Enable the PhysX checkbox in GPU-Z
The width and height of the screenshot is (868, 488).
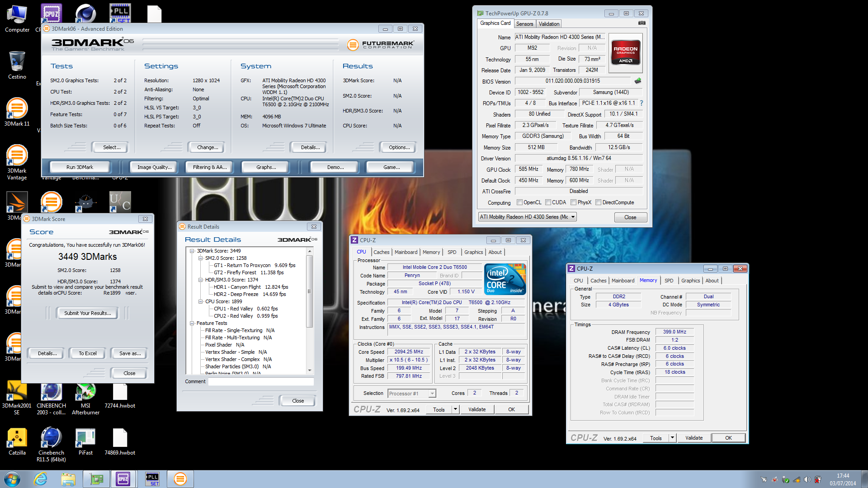click(x=573, y=202)
